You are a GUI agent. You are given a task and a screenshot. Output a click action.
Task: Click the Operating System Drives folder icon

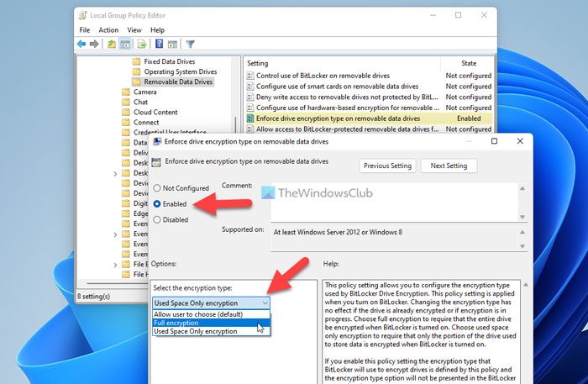(136, 71)
